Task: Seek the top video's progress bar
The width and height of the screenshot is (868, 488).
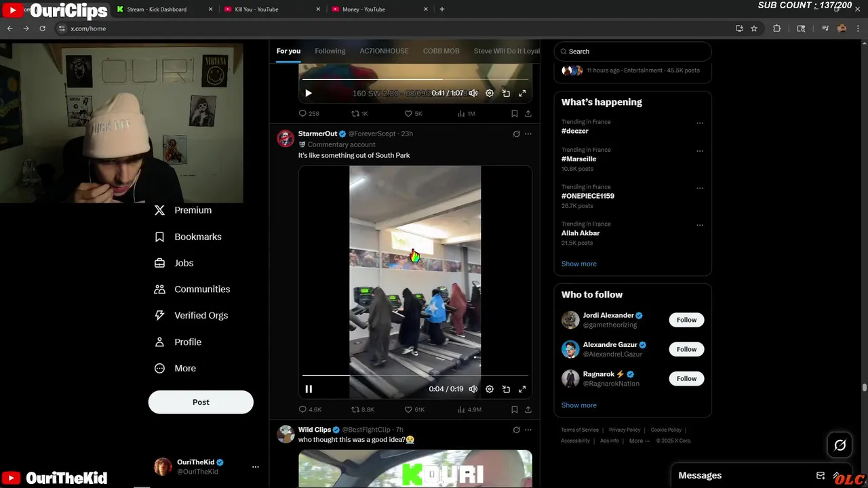Action: 415,79
